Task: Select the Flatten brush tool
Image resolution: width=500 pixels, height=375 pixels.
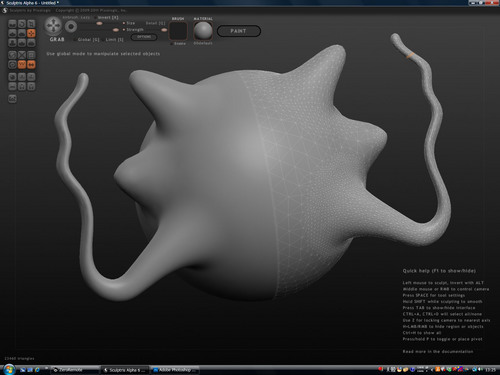Action: (22, 33)
